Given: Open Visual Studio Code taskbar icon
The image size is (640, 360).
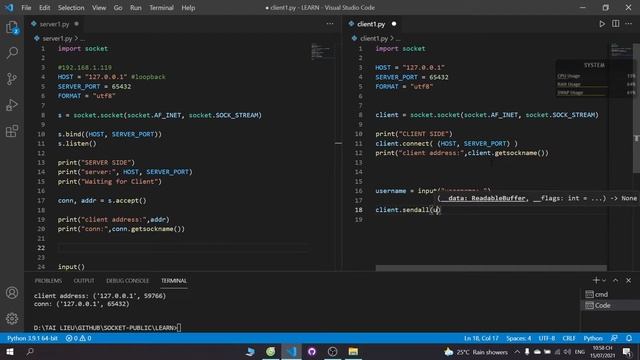Looking at the screenshot, I should pos(291,352).
